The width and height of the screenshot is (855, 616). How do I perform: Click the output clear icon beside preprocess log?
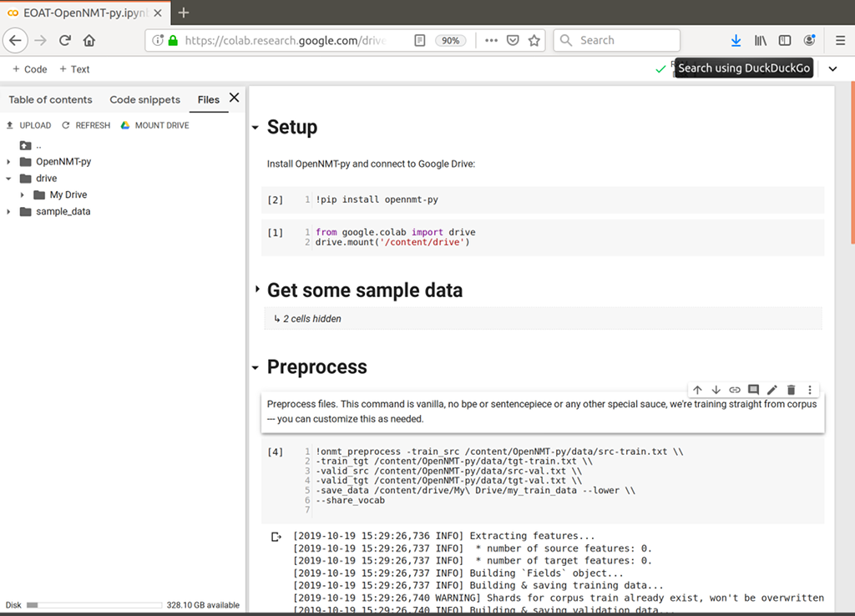click(276, 537)
